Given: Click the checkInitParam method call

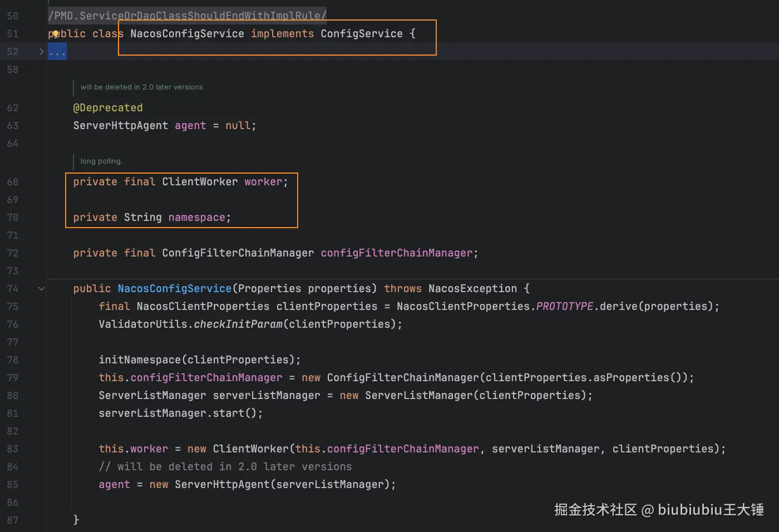Looking at the screenshot, I should (238, 324).
